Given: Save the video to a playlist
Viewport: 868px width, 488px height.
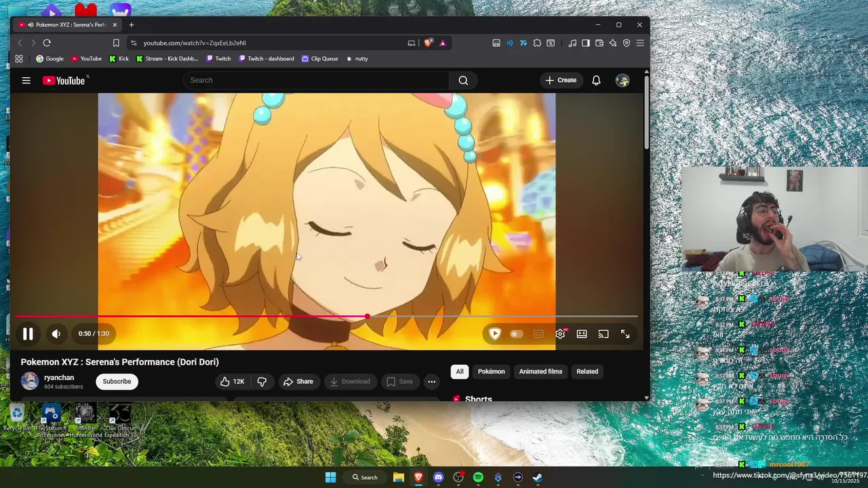Looking at the screenshot, I should pos(399,382).
